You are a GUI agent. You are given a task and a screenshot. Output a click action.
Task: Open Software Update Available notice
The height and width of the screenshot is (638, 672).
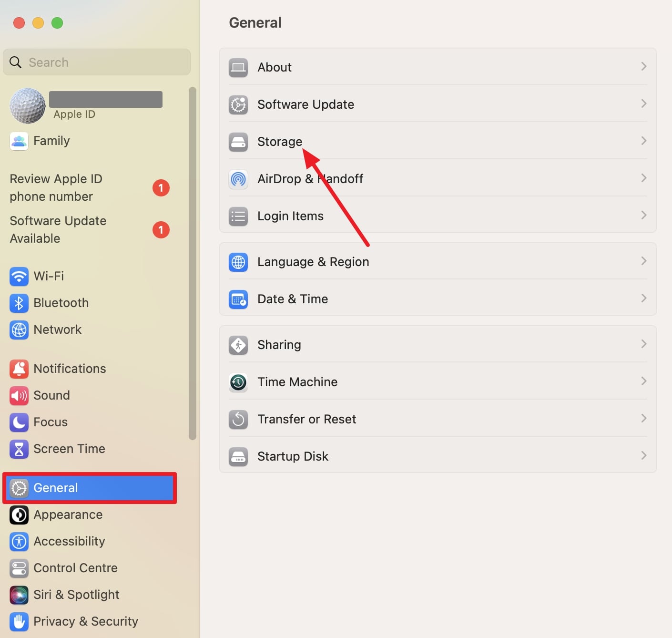(58, 229)
